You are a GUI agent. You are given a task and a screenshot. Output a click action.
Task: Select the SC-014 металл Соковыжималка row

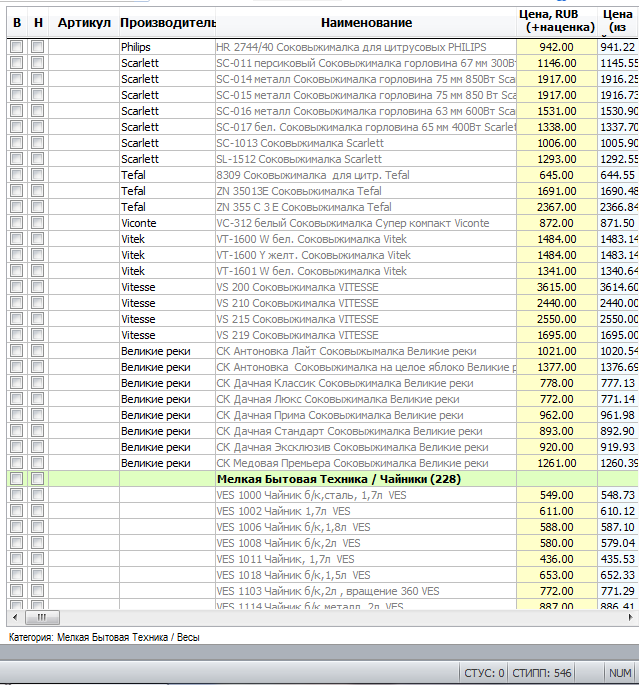pos(366,79)
